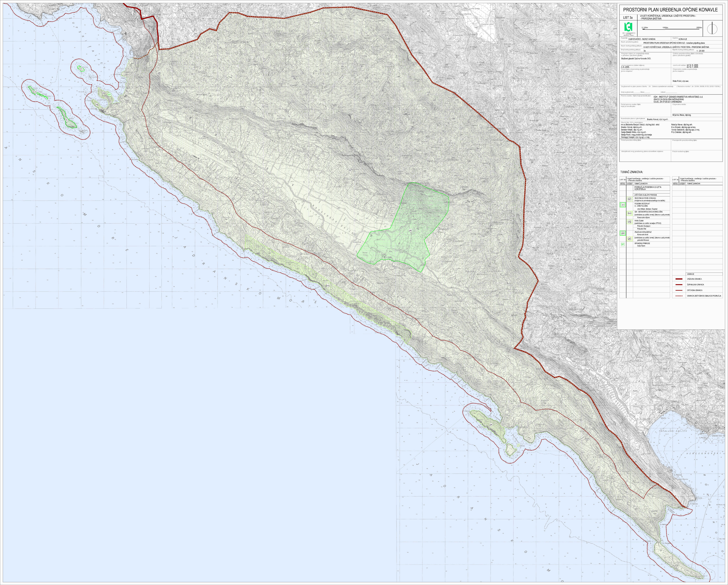Click the 'od 12. 6. 2006.' public inspection date

tap(693, 65)
